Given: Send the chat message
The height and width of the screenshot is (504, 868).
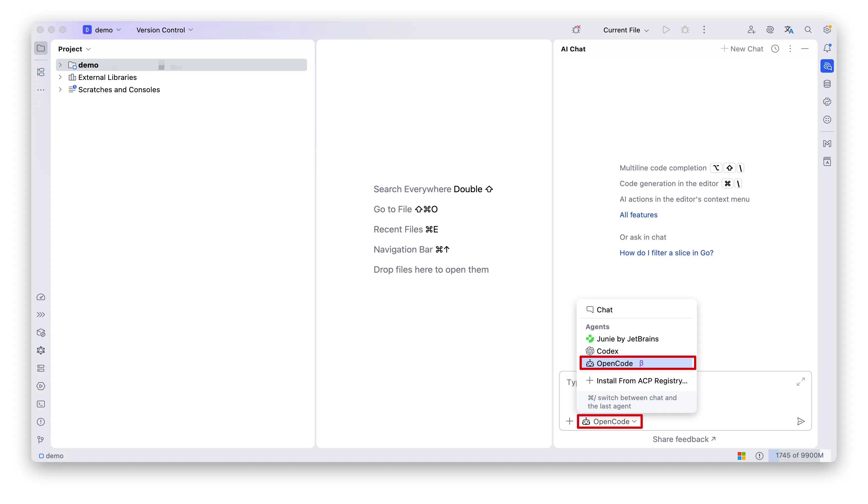Looking at the screenshot, I should pos(801,421).
